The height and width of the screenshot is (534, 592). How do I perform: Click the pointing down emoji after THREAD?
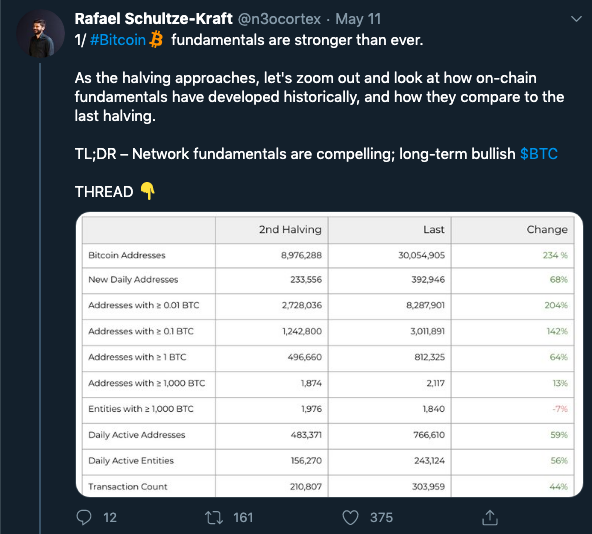coord(148,191)
